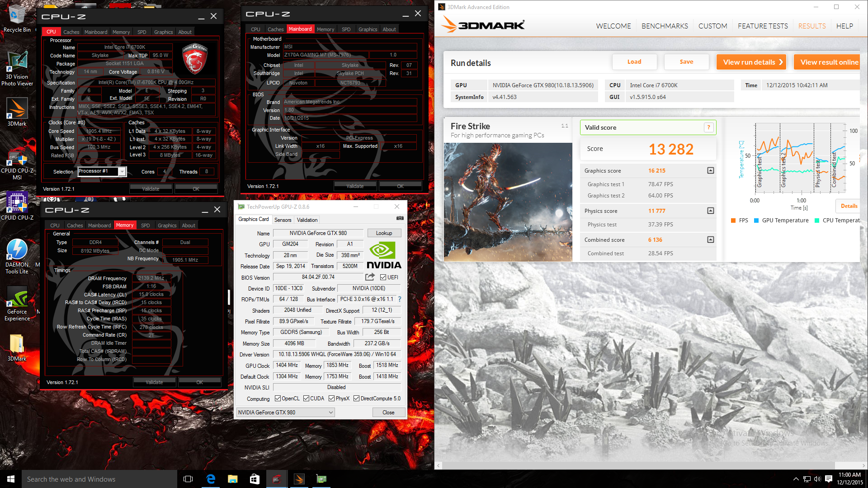This screenshot has height=488, width=868.
Task: Click Validate button in CPU tab CPU-Z window
Action: pyautogui.click(x=151, y=189)
